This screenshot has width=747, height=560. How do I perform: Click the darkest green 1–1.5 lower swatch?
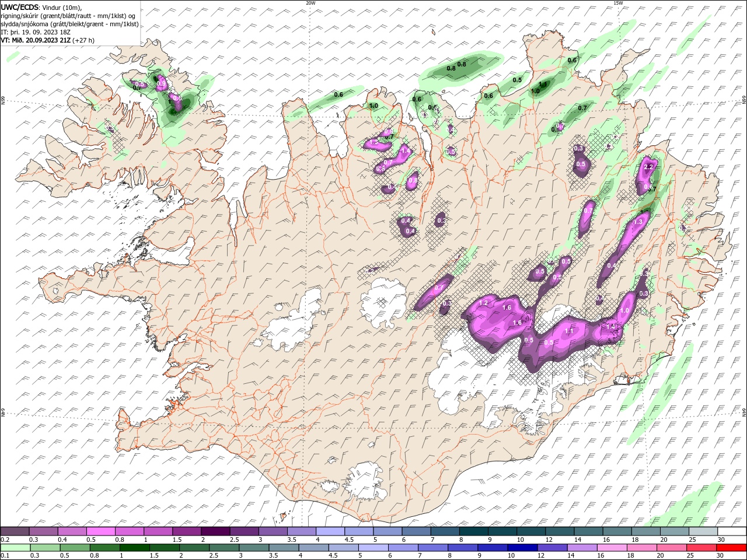[x=134, y=548]
